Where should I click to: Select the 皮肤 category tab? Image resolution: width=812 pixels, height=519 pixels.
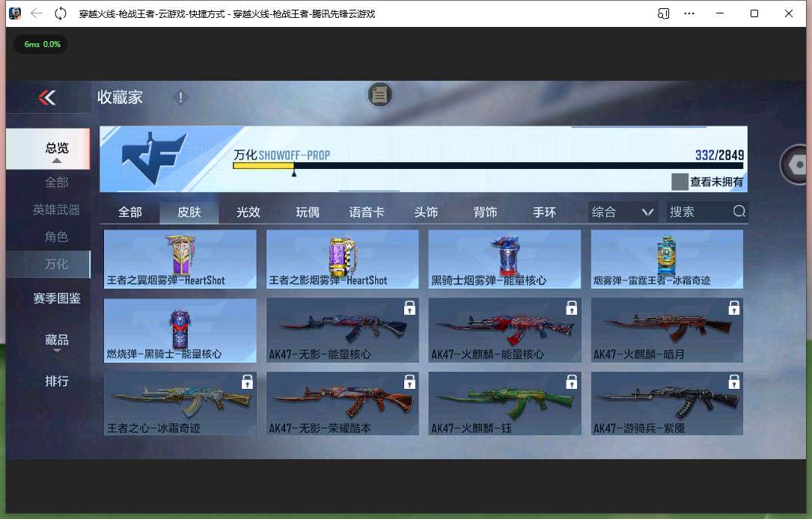[189, 212]
